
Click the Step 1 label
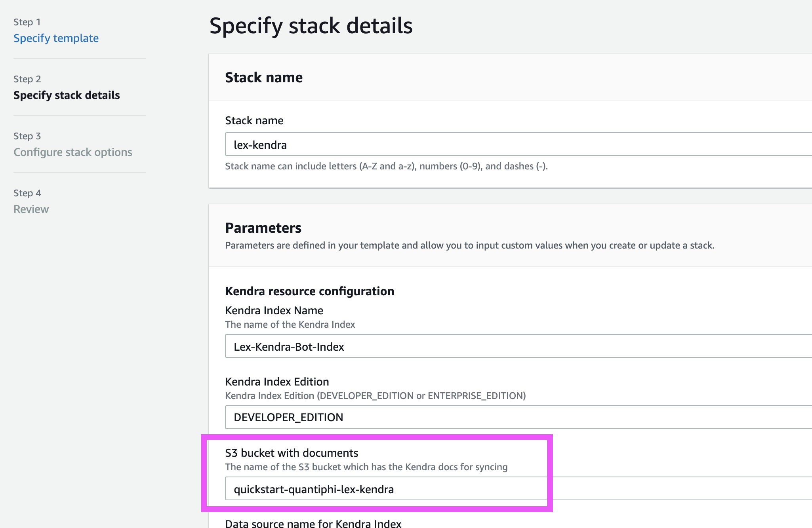click(27, 22)
